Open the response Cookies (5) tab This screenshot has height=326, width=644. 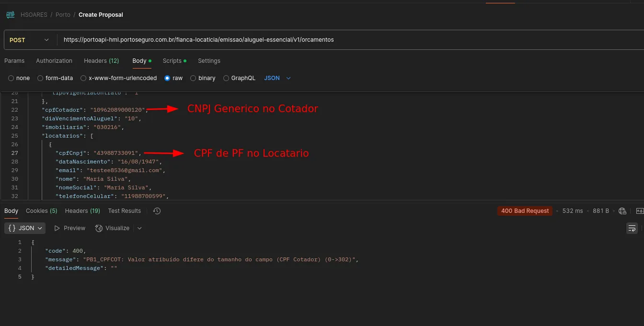pos(41,211)
